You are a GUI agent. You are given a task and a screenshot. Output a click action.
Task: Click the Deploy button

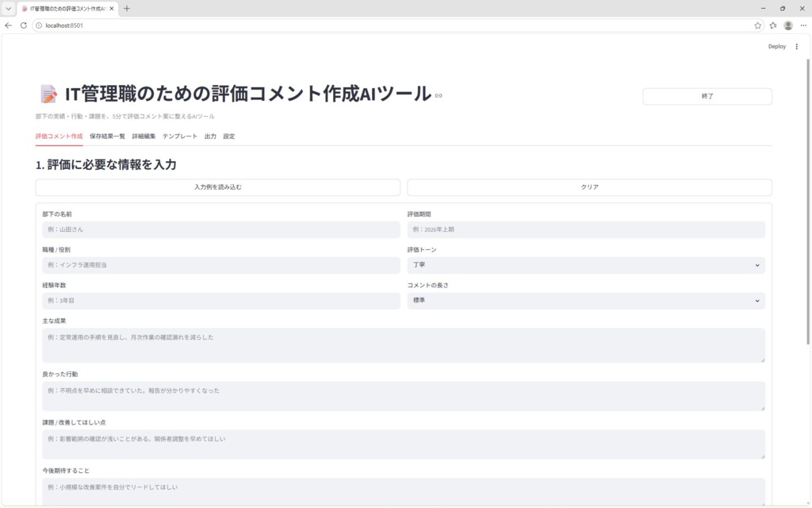[777, 47]
